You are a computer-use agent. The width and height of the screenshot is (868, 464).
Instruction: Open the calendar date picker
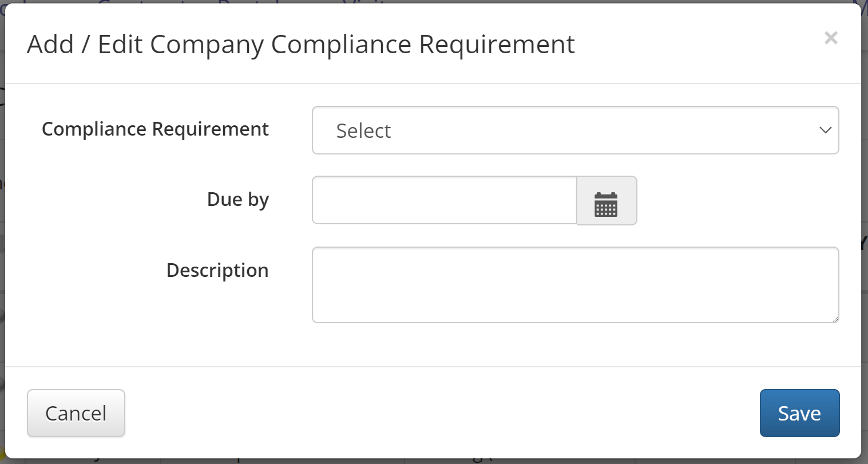607,201
